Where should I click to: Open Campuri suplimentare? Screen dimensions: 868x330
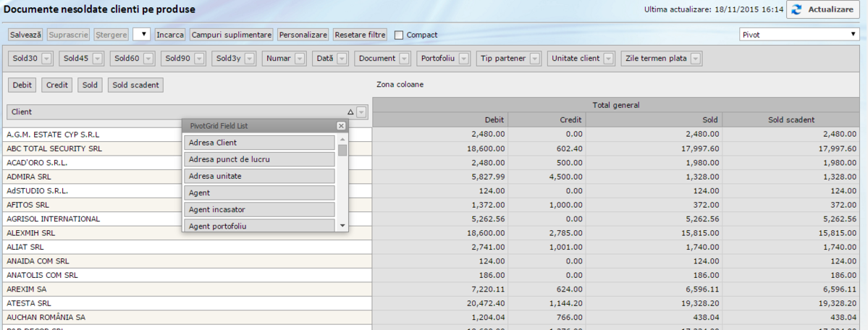231,35
